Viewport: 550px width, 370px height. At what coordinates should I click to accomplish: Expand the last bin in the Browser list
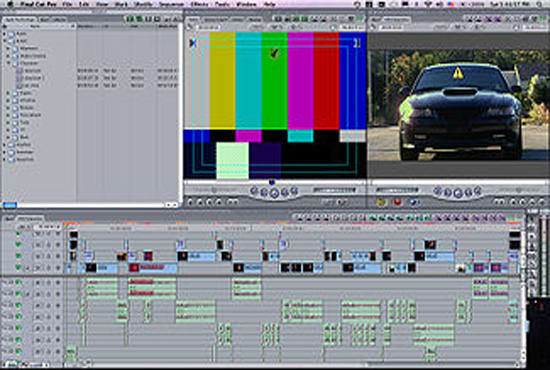coord(5,159)
